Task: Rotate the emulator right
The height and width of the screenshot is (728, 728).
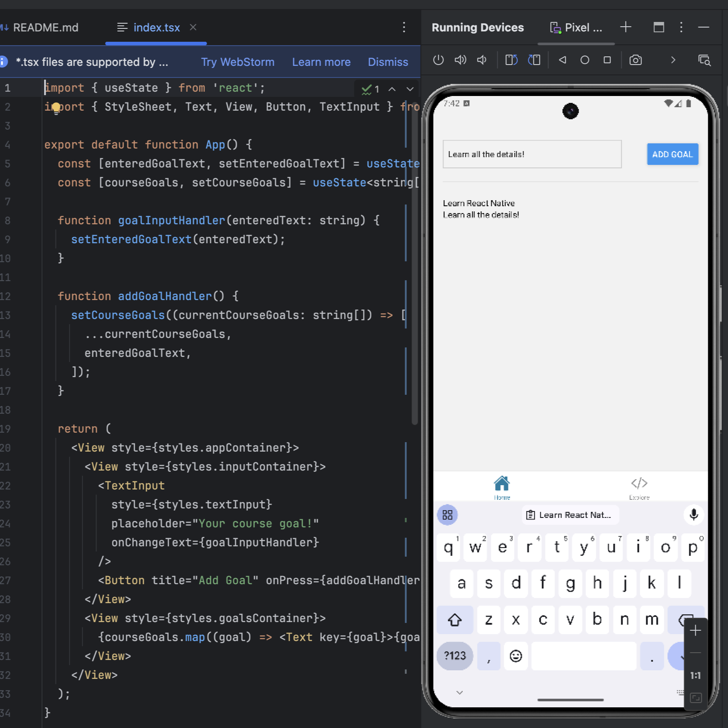Action: 534,60
